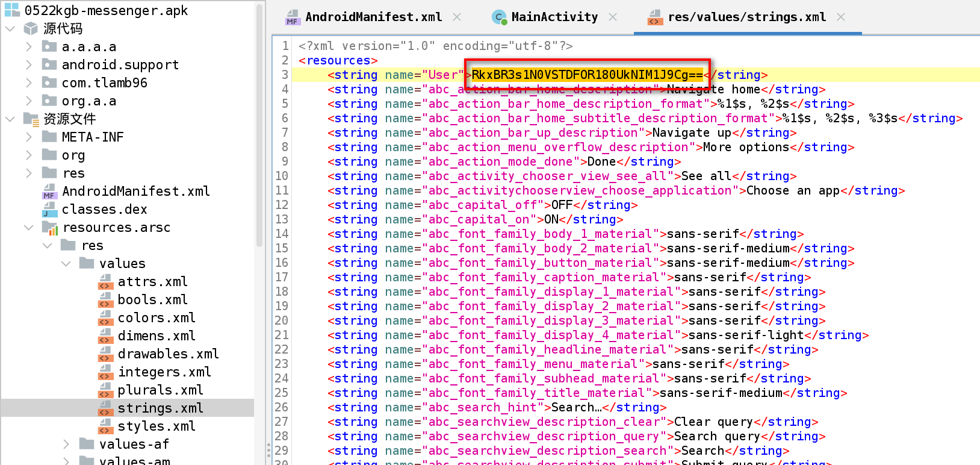Screen dimensions: 980x465
Task: Click the 'Navigate home' string text
Action: (x=713, y=89)
